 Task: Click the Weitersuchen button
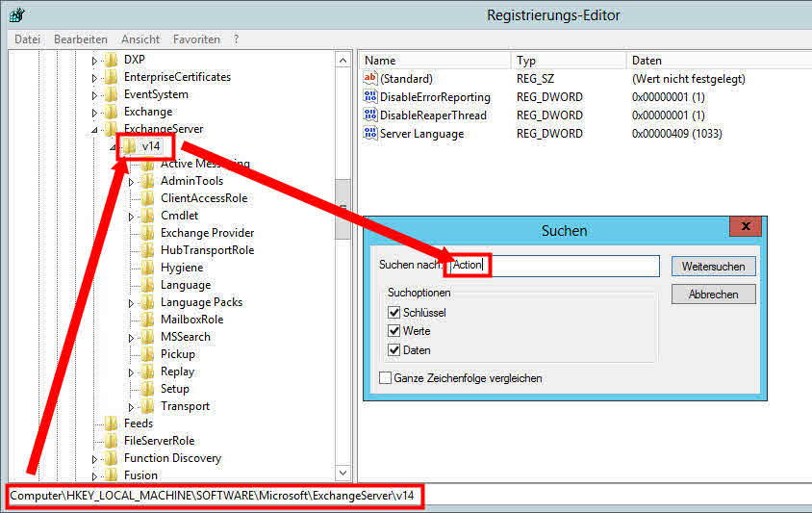coord(713,267)
